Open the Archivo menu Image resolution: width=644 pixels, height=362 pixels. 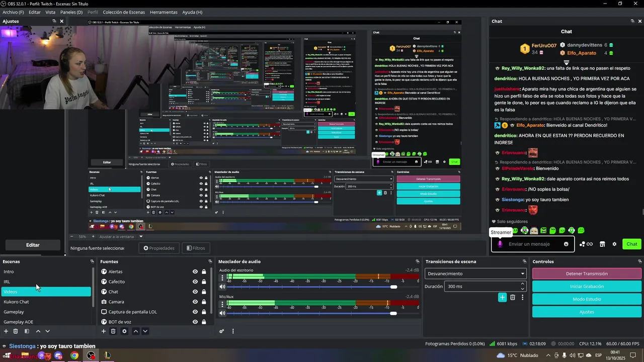pyautogui.click(x=13, y=12)
